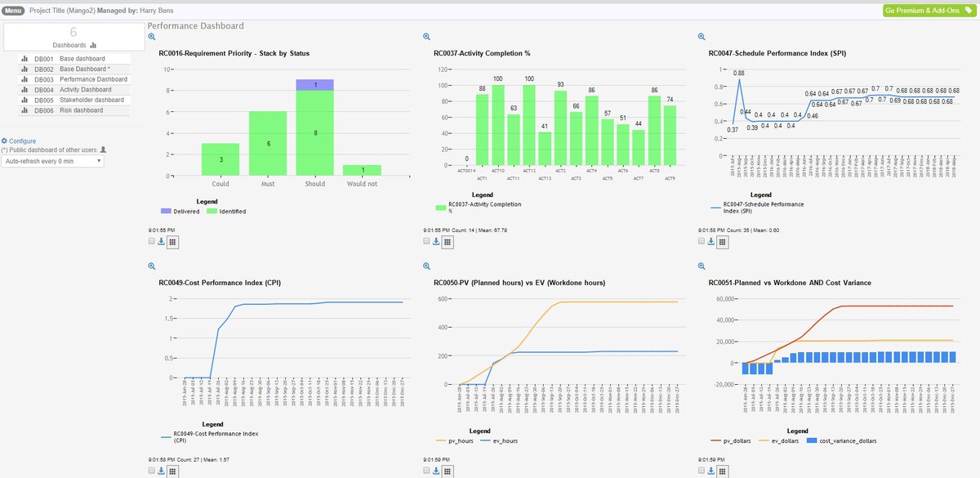The image size is (980, 478).
Task: Tick the checkbox under RC0051 Cost Variance chart
Action: click(700, 471)
